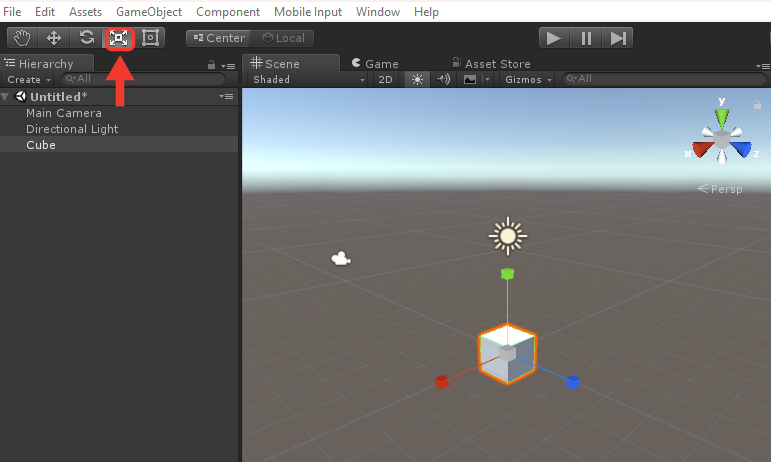Image resolution: width=771 pixels, height=462 pixels.
Task: Collapse the Untitled scene tree
Action: click(x=5, y=97)
